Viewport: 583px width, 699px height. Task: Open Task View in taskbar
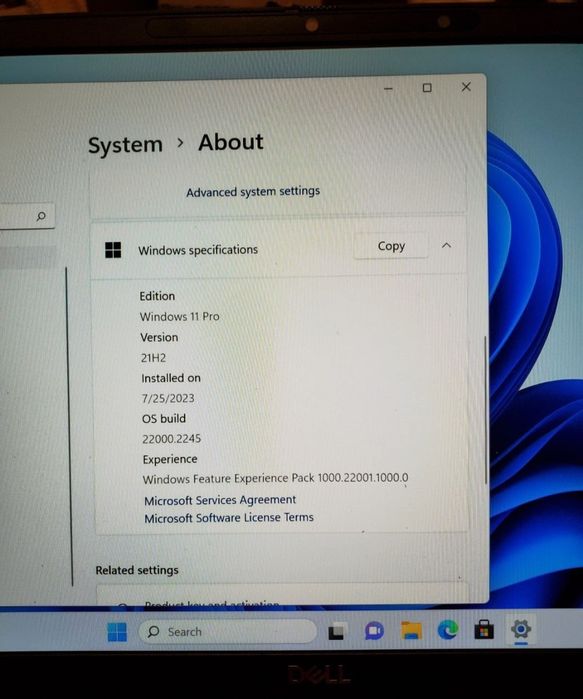pyautogui.click(x=336, y=632)
